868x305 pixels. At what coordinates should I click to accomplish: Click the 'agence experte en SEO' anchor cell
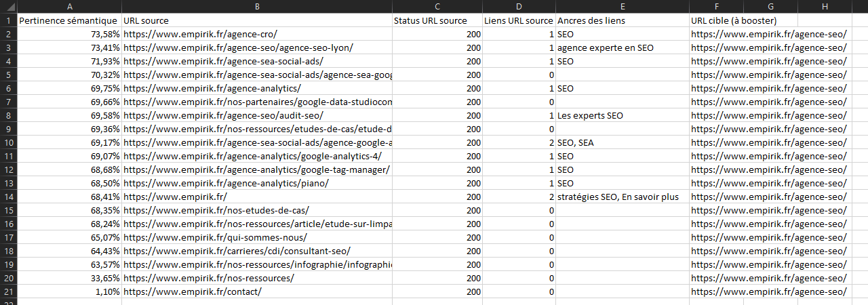pos(623,47)
